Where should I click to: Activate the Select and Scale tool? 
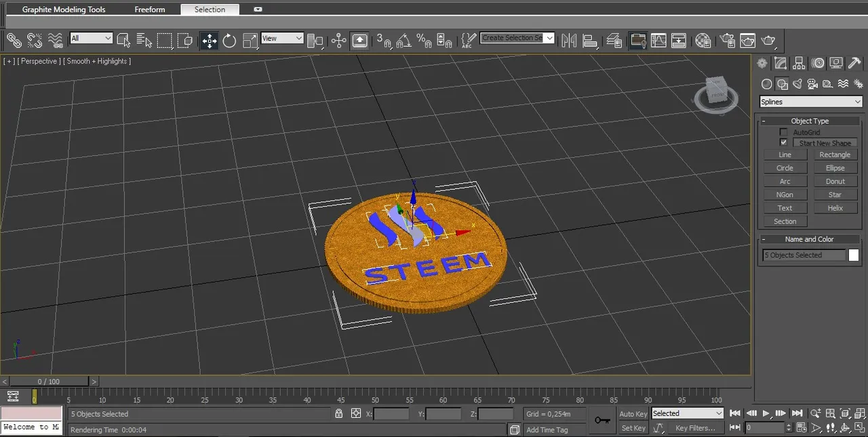coord(250,41)
